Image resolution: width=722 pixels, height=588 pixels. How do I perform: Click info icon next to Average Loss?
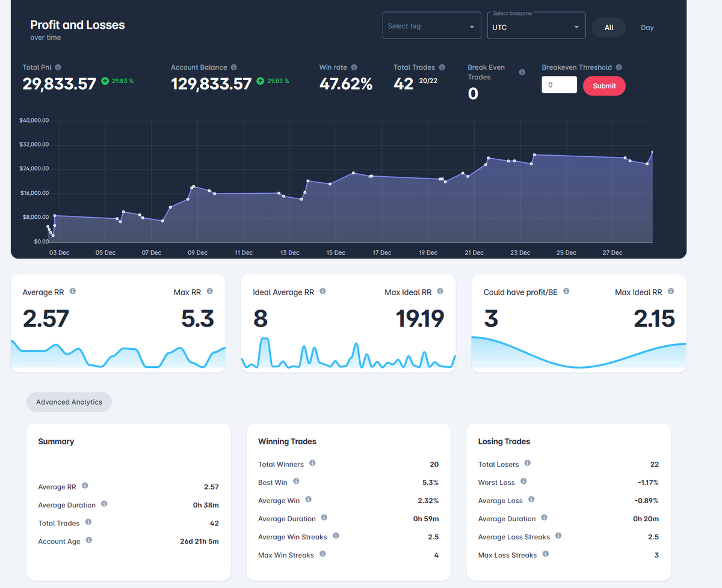(x=531, y=500)
